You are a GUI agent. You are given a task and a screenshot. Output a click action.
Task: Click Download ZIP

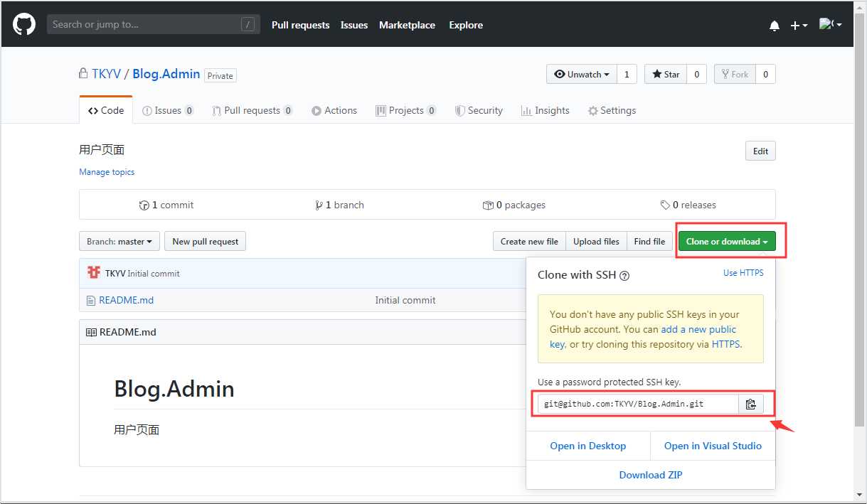click(x=651, y=475)
